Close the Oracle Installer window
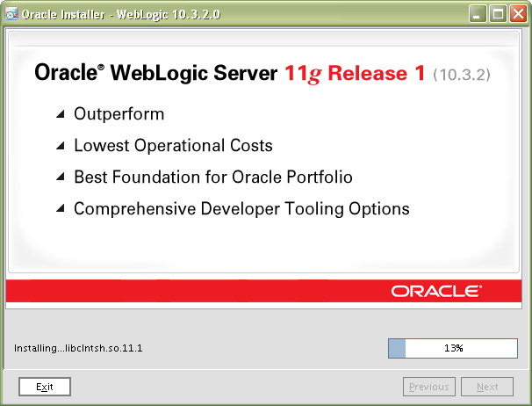 [517, 13]
